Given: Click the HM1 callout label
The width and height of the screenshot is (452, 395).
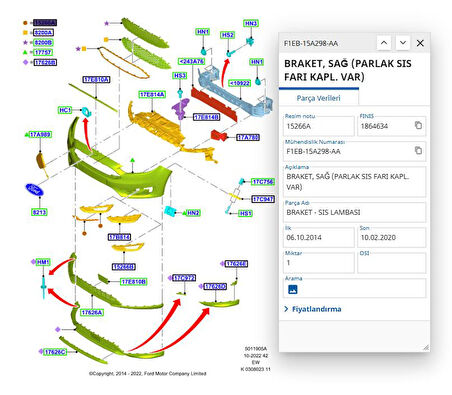Looking at the screenshot, I should coord(43,262).
